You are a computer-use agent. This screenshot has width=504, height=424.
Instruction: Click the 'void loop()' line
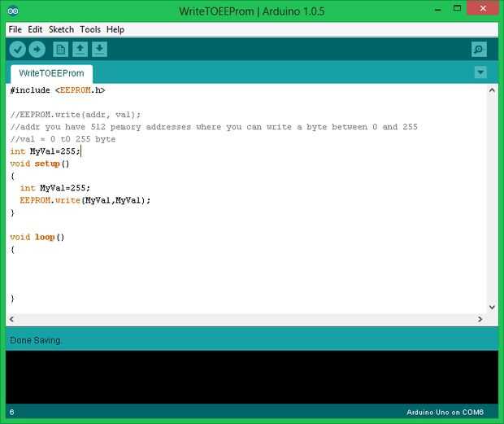tap(37, 238)
